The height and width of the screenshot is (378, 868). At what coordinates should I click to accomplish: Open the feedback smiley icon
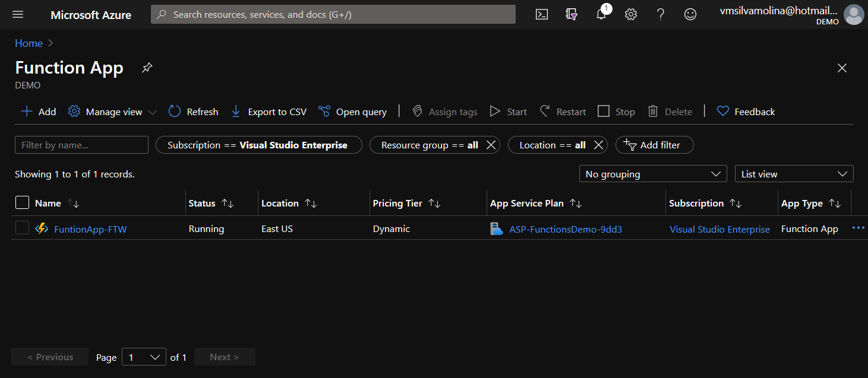tap(690, 14)
